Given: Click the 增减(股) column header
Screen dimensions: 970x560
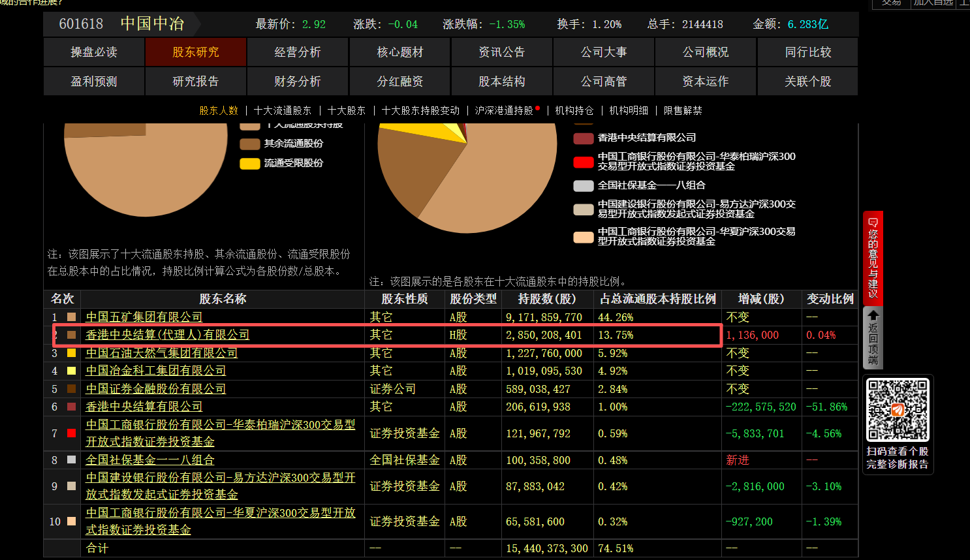Looking at the screenshot, I should click(761, 299).
